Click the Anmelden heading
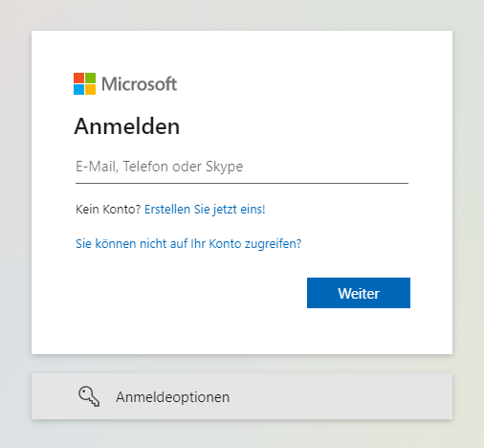484x448 pixels. point(127,126)
